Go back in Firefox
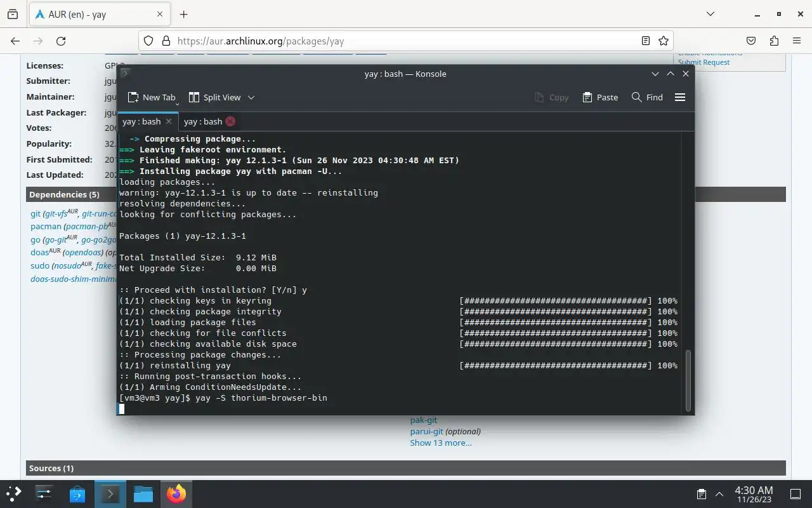Screen dimensions: 812x508 pos(15,41)
